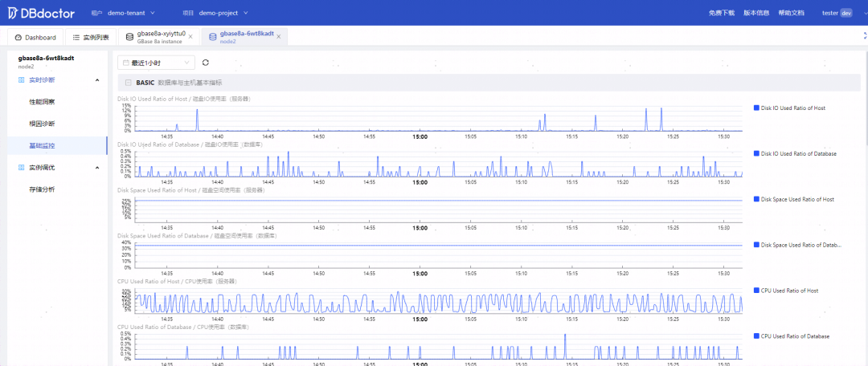This screenshot has height=366, width=868.
Task: Click the 15:00 marker on Disk IO Host chart
Action: (420, 136)
